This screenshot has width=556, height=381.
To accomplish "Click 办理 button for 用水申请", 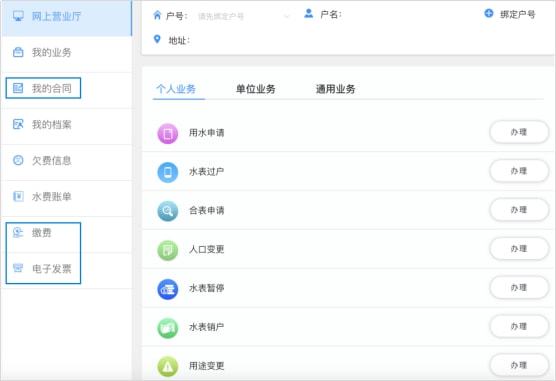I will [519, 132].
